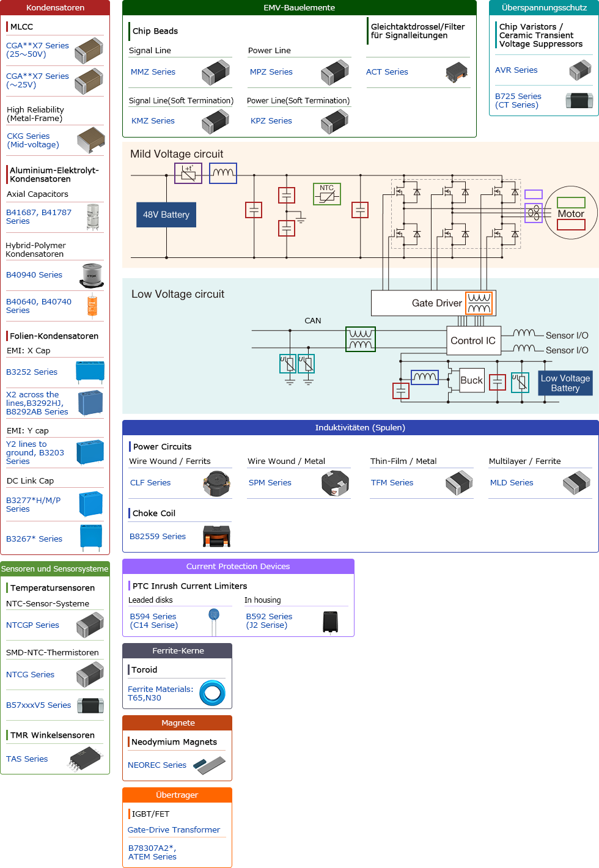599x868 pixels.
Task: Open the B40940 Series capacitor link
Action: 34,275
